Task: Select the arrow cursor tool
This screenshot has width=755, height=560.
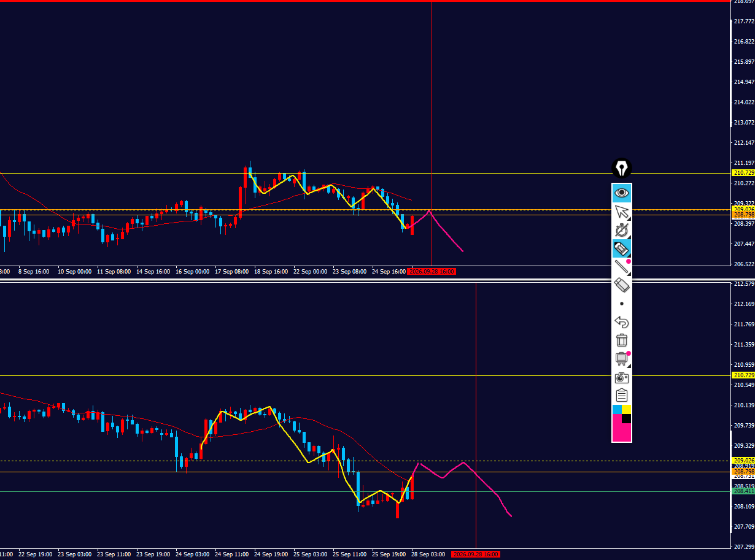Action: 622,212
